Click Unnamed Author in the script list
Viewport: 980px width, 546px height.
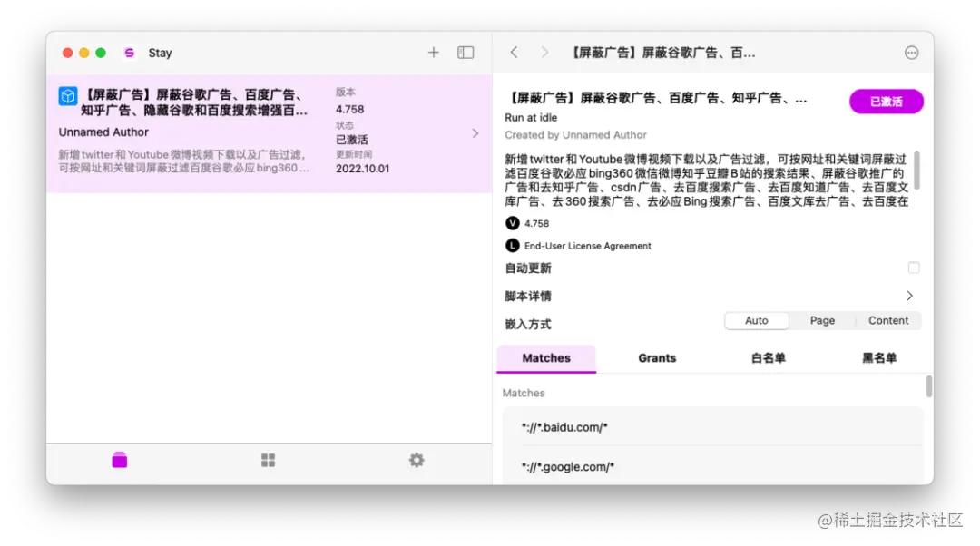pyautogui.click(x=103, y=132)
